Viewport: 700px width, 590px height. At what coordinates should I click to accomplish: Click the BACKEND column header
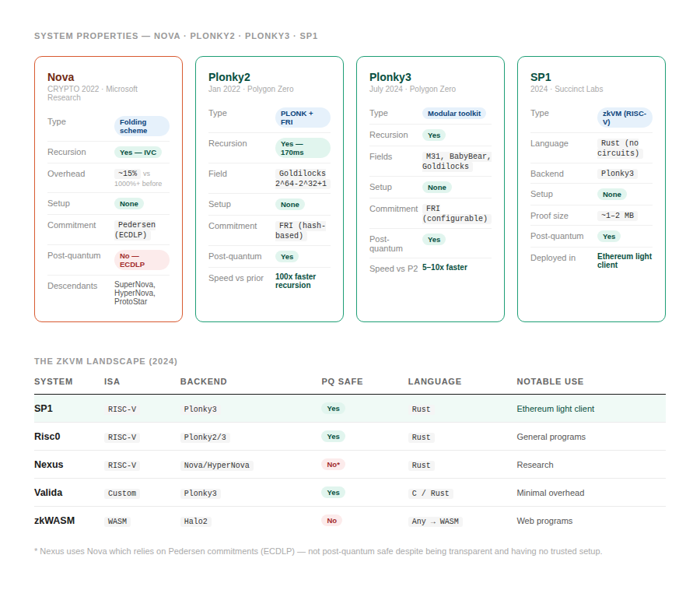(204, 381)
